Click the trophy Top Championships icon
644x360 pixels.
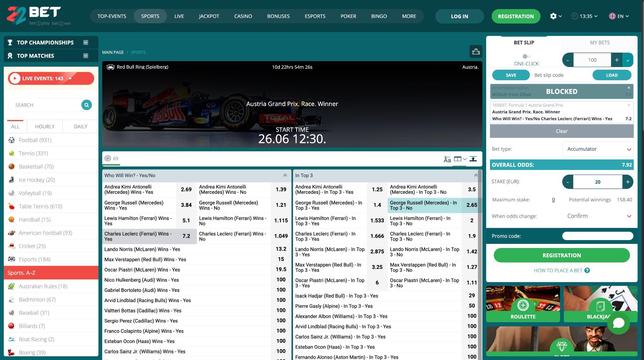click(10, 42)
